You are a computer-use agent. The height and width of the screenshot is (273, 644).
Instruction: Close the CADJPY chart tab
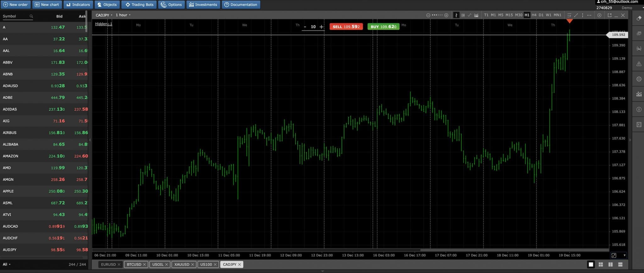coord(239,264)
